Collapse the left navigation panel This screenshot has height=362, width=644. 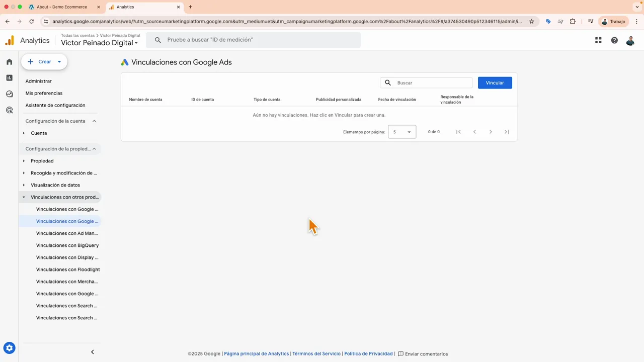tap(92, 351)
